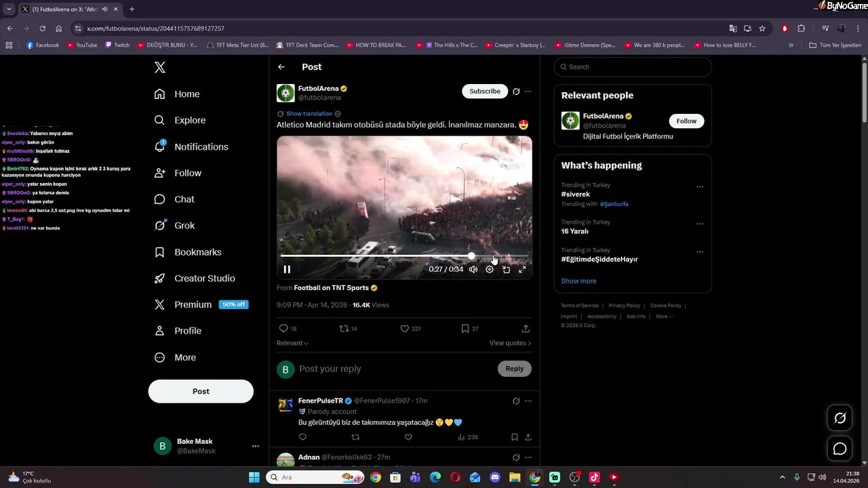This screenshot has width=868, height=488.
Task: Expand the More sidebar menu
Action: pyautogui.click(x=175, y=357)
